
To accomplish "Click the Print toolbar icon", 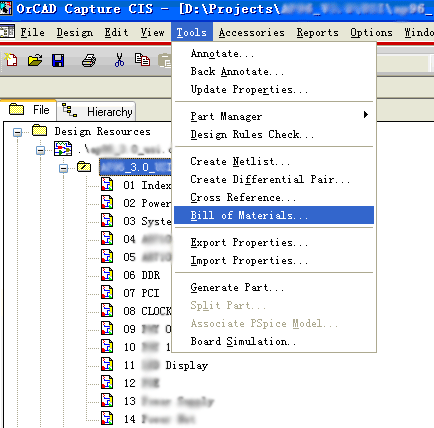I will pyautogui.click(x=89, y=61).
